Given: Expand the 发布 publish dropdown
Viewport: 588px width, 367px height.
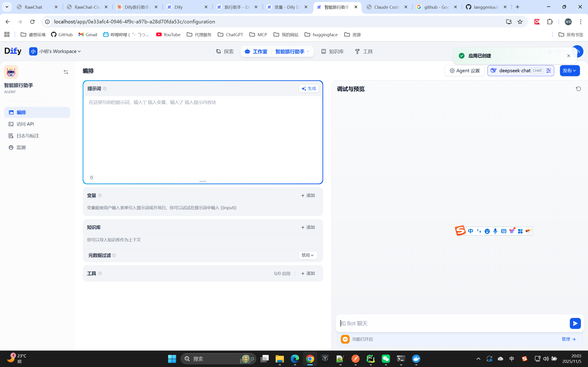Looking at the screenshot, I should pos(570,71).
